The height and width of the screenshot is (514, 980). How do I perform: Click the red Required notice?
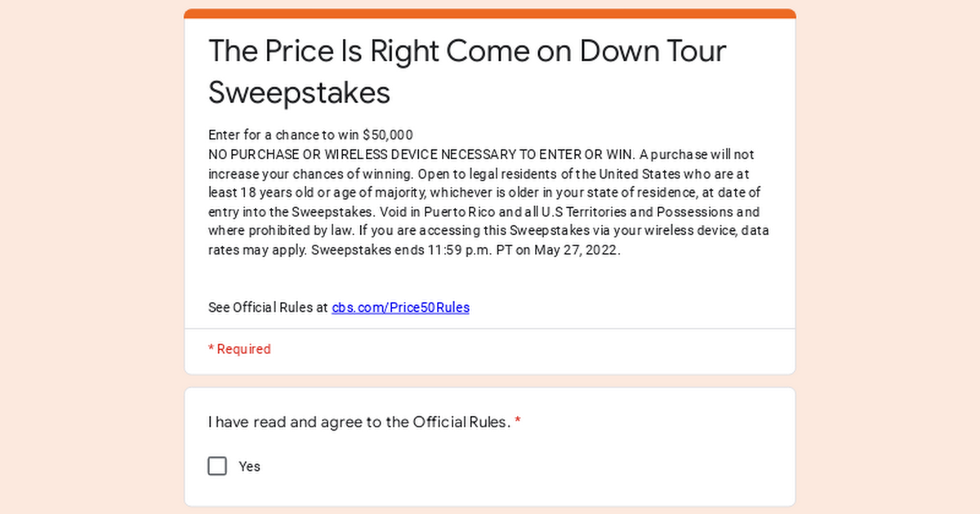point(239,349)
